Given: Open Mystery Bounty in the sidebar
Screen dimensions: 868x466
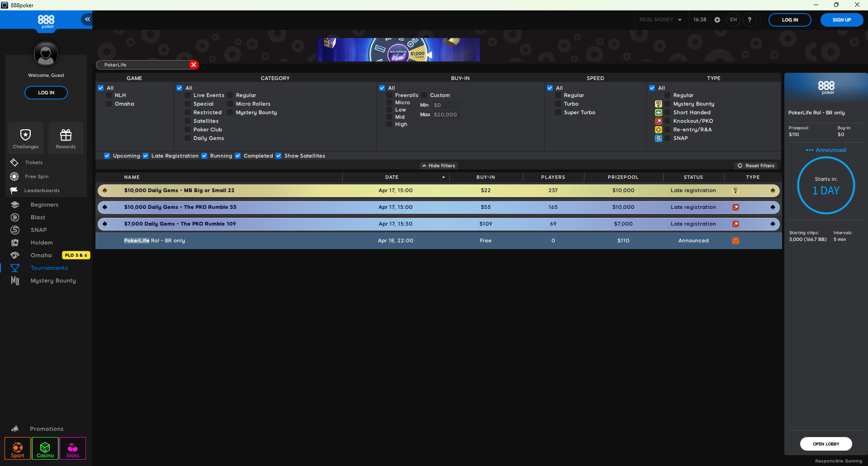Looking at the screenshot, I should [53, 281].
